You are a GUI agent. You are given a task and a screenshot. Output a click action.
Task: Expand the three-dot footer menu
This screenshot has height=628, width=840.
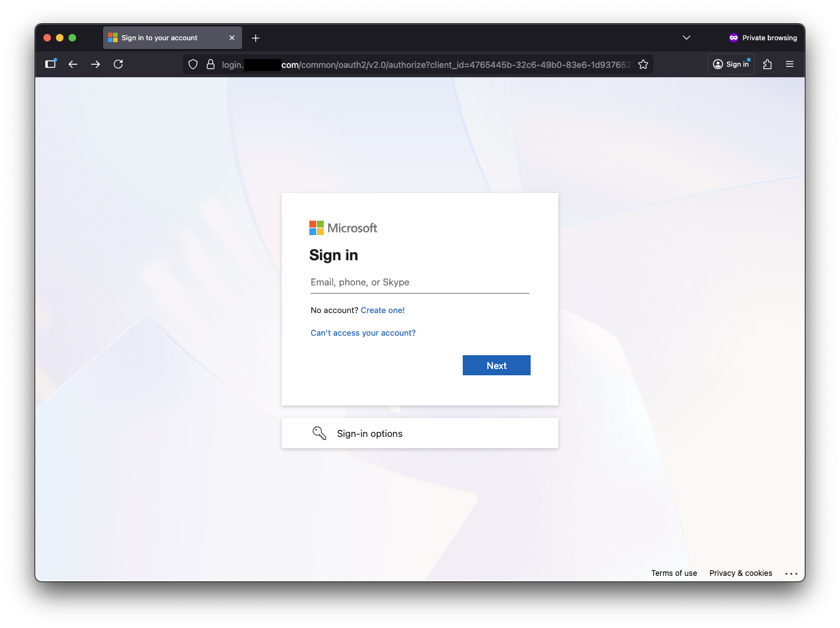coord(791,573)
